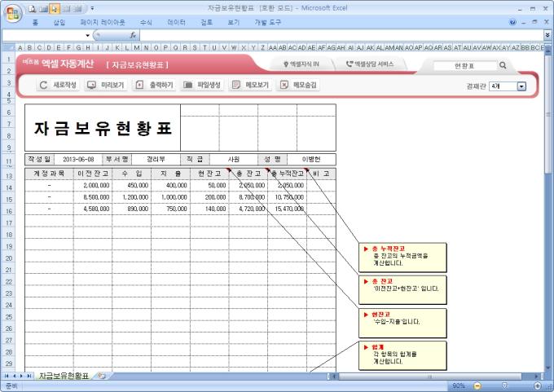Open the 데이터 ribbon tab
The width and height of the screenshot is (554, 392).
(x=176, y=22)
